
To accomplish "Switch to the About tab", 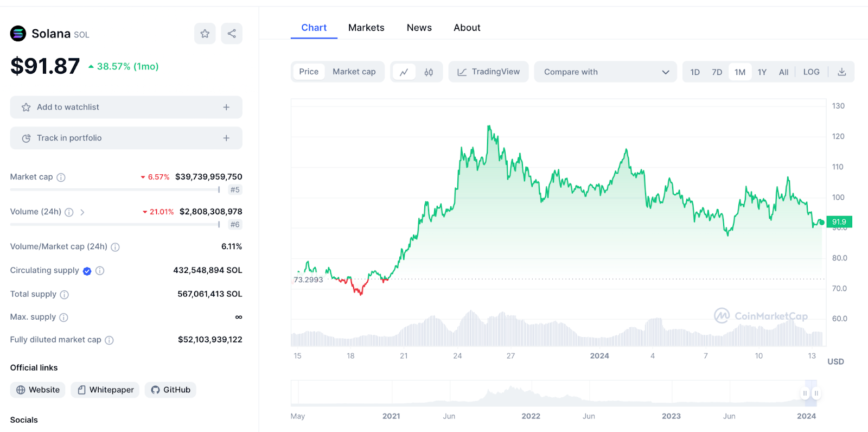I will [x=467, y=28].
